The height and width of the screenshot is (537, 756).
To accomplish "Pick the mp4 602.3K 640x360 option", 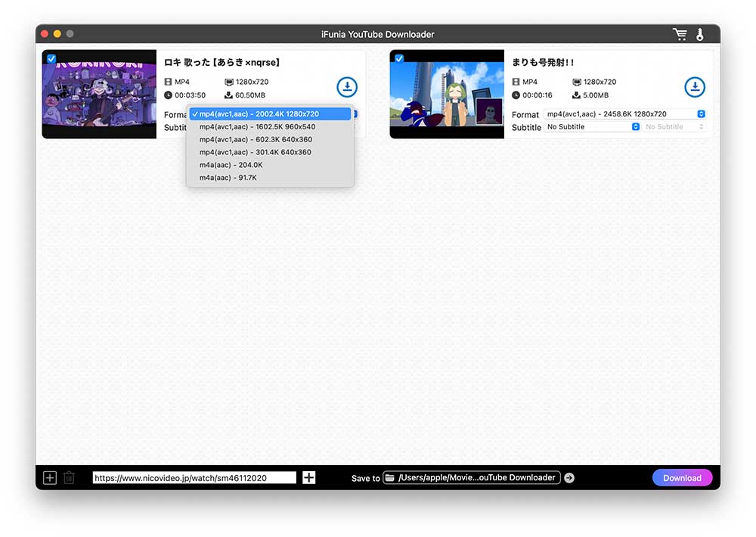I will click(x=256, y=139).
